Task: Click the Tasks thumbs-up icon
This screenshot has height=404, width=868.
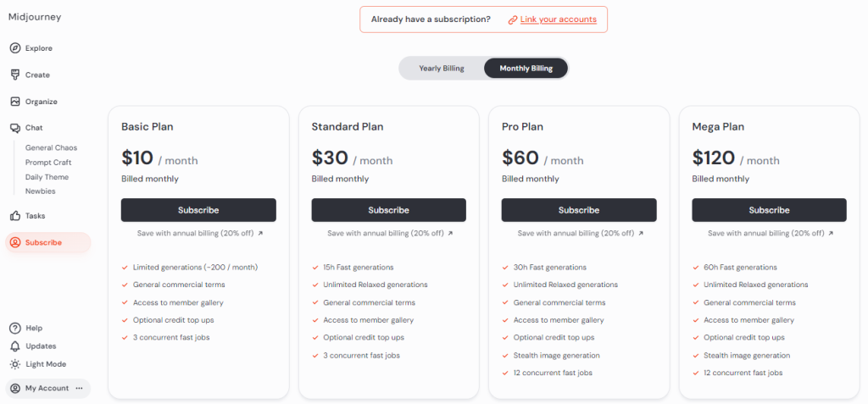Action: [15, 216]
